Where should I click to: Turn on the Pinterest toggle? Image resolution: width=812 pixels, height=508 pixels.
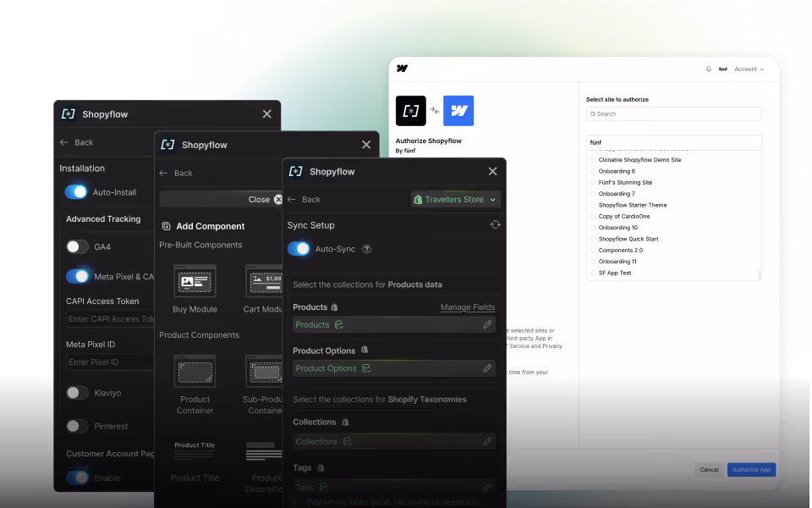click(77, 426)
